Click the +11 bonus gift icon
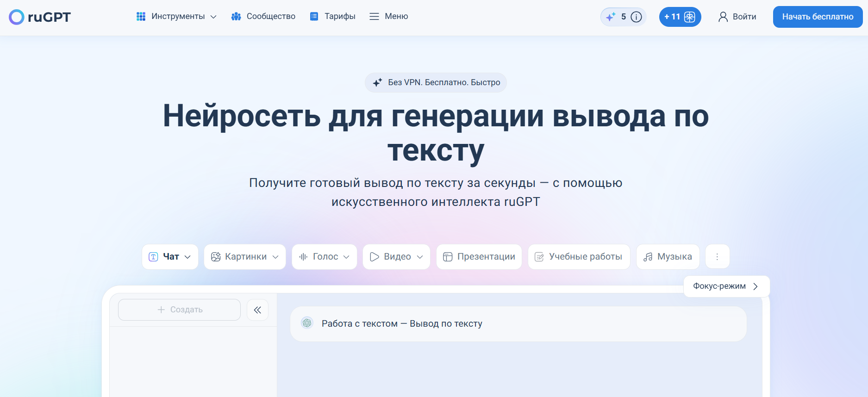This screenshot has width=868, height=397. 689,17
